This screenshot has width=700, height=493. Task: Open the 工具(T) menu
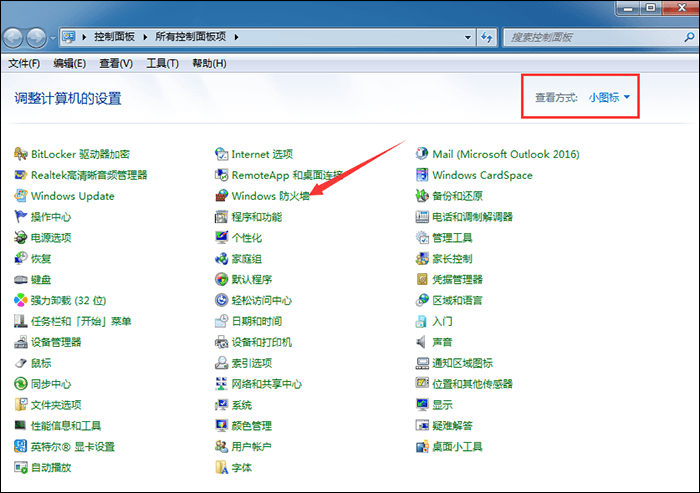pyautogui.click(x=162, y=63)
